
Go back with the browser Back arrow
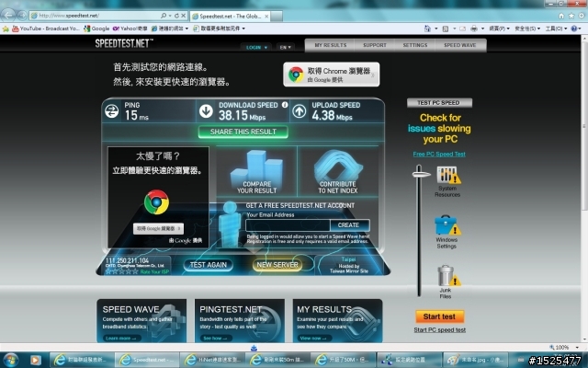tap(8, 16)
